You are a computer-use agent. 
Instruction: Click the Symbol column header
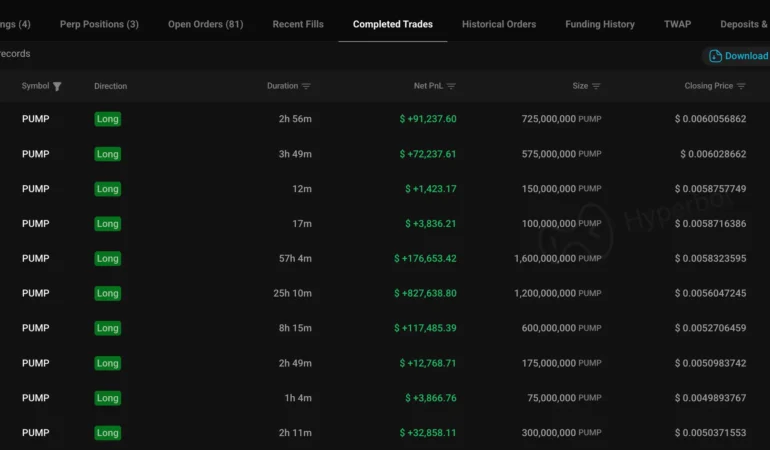35,86
